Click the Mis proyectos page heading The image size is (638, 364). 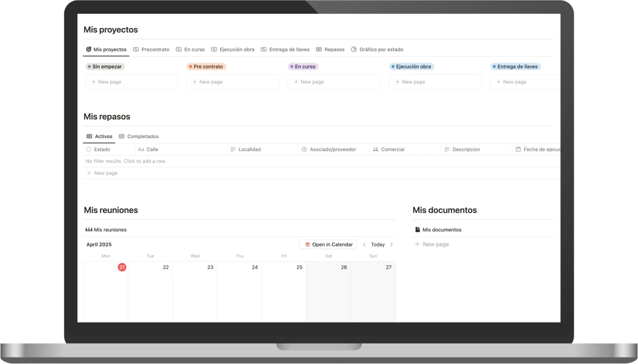click(111, 30)
